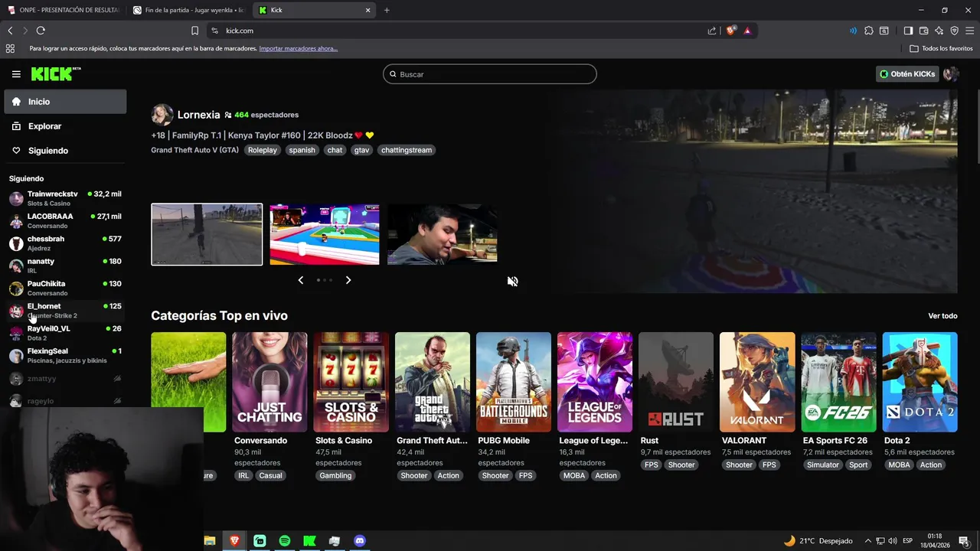Click the Simulator tag under EA Sports FC 26
Image resolution: width=980 pixels, height=551 pixels.
823,465
